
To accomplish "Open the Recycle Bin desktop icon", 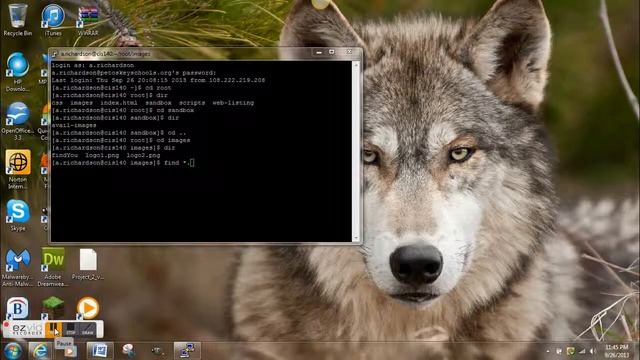I will point(18,20).
